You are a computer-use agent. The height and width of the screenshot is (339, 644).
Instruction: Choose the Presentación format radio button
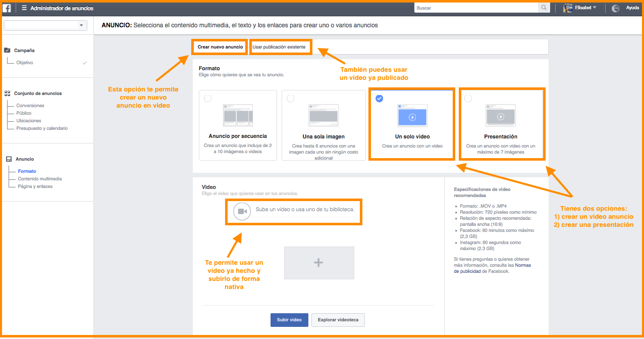pos(468,99)
